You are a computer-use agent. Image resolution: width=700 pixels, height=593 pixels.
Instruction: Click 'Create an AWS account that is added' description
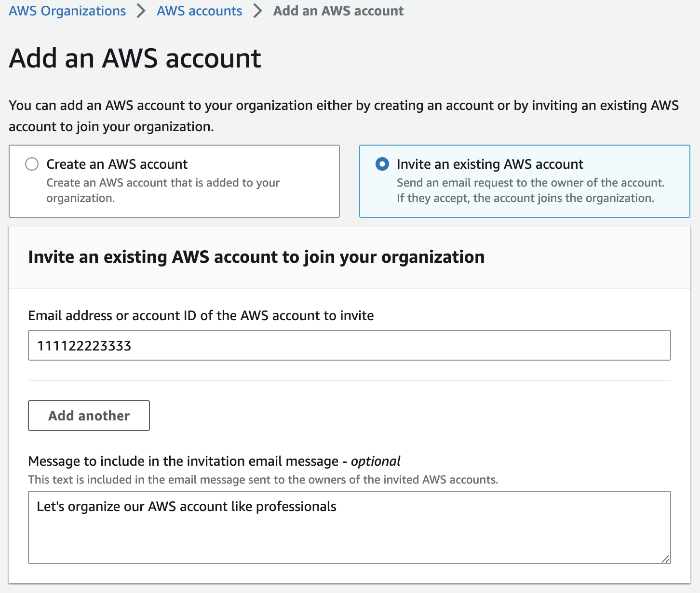(163, 190)
